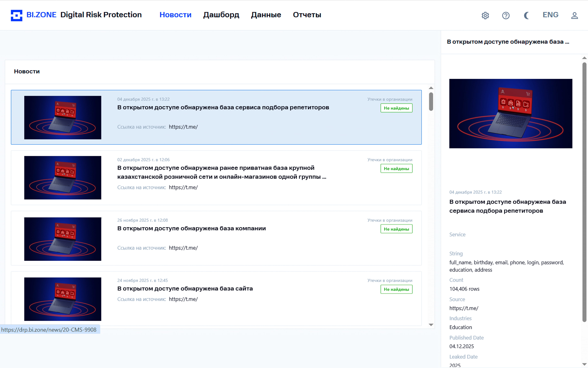Screen dimensions: 588x368
Task: Open https://t.me/ source link of first news
Action: (x=183, y=127)
